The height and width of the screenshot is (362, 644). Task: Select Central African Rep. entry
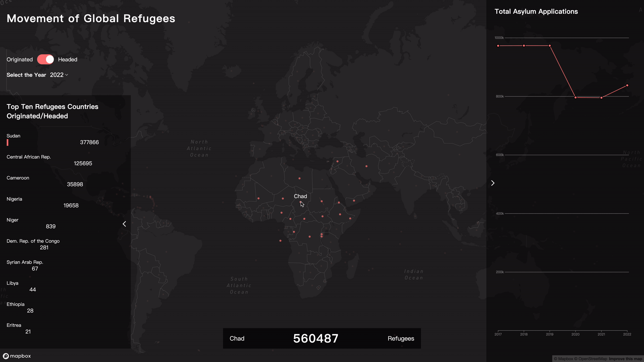click(29, 157)
